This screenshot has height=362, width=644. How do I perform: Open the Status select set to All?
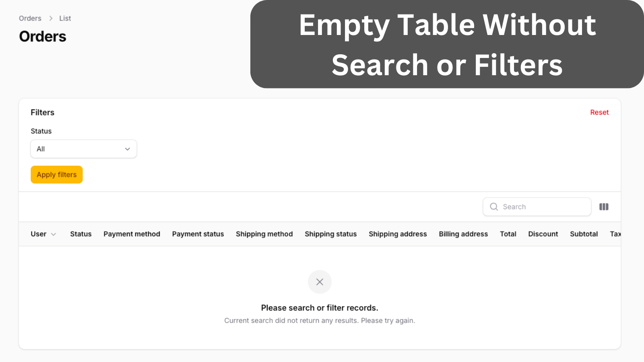click(x=84, y=149)
